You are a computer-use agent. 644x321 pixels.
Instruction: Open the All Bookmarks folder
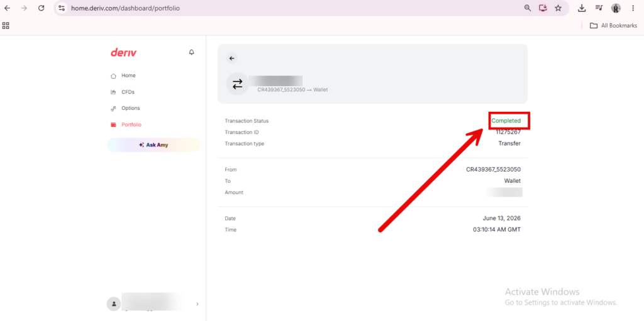tap(613, 26)
